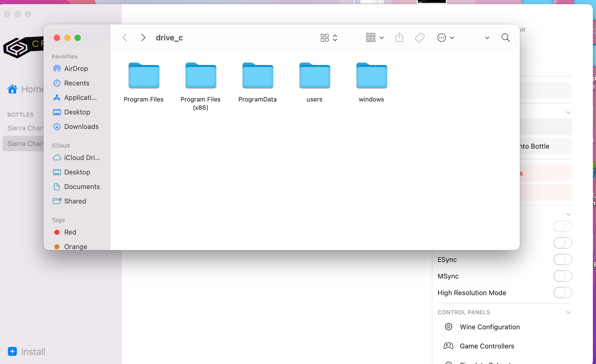Viewport: 596px width, 364px height.
Task: Click the Share icon in Finder toolbar
Action: click(399, 38)
